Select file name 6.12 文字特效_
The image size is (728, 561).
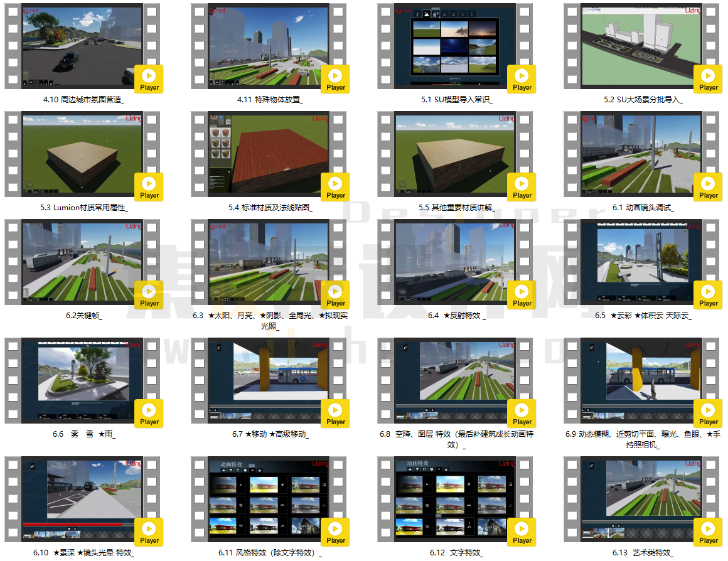coord(456,553)
